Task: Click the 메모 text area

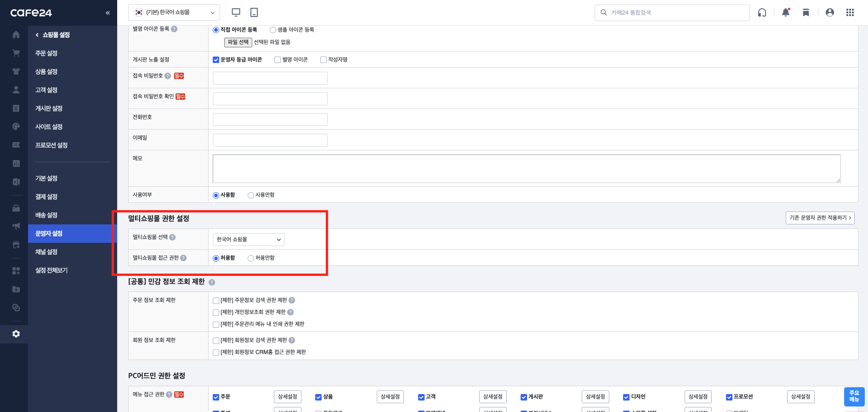Action: [526, 168]
